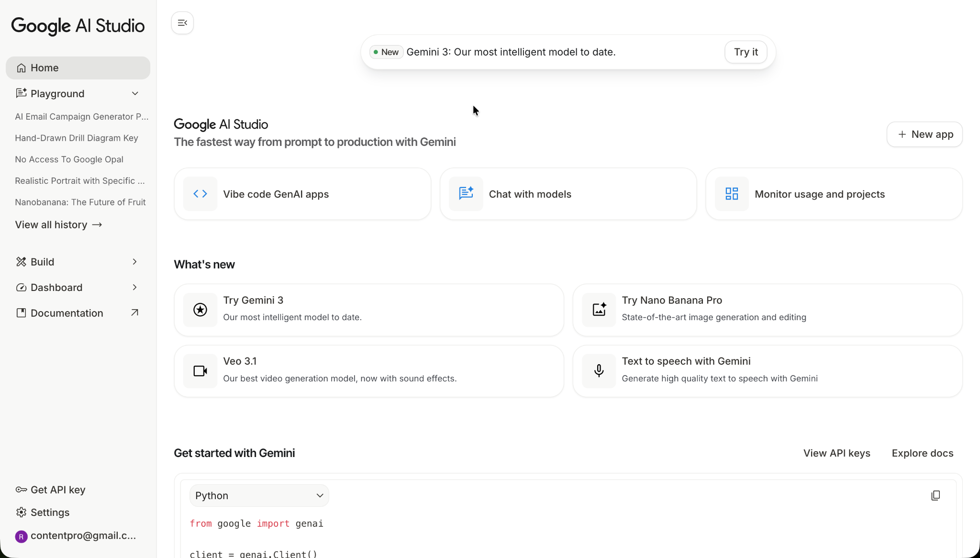Copy code using the copy icon

pyautogui.click(x=935, y=495)
